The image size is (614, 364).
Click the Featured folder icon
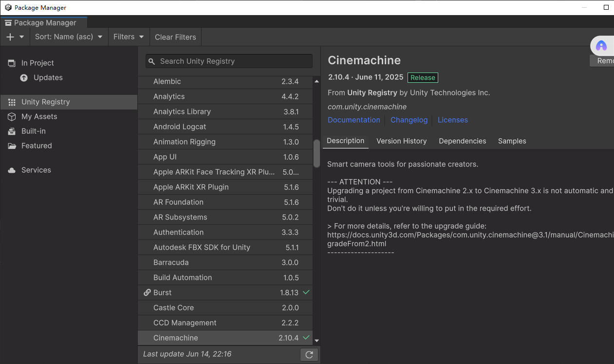pos(12,146)
